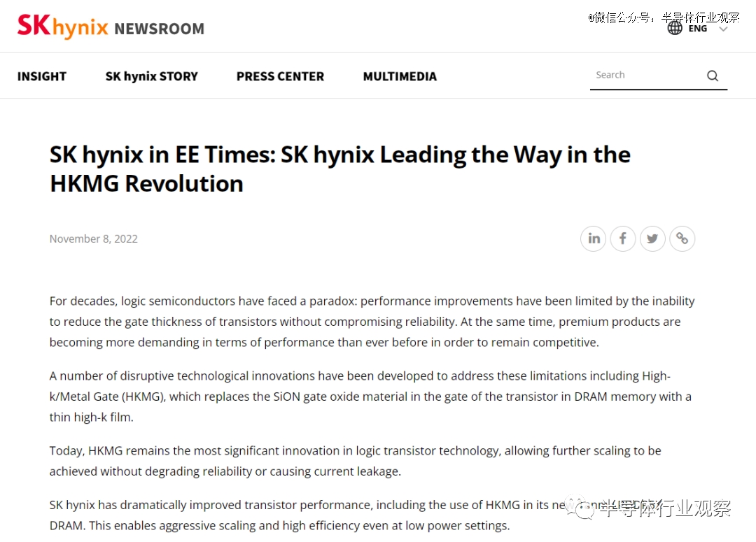Screen dimensions: 756x542
Task: Copy the article link icon
Action: pos(682,238)
